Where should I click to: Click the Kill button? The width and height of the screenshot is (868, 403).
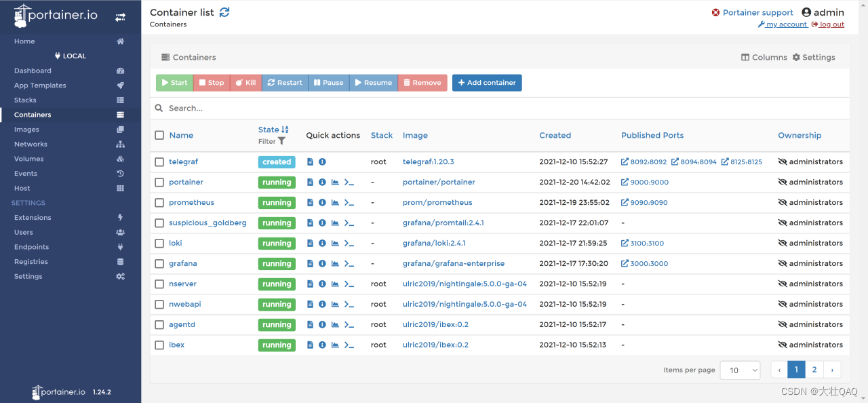click(x=246, y=83)
